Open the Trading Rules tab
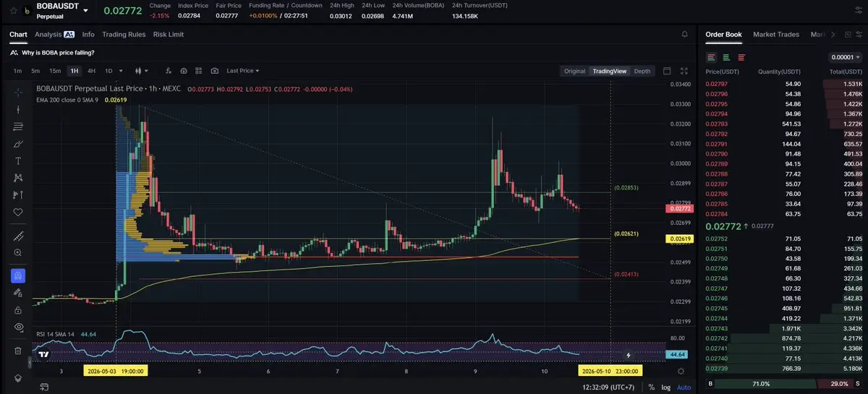 point(124,34)
